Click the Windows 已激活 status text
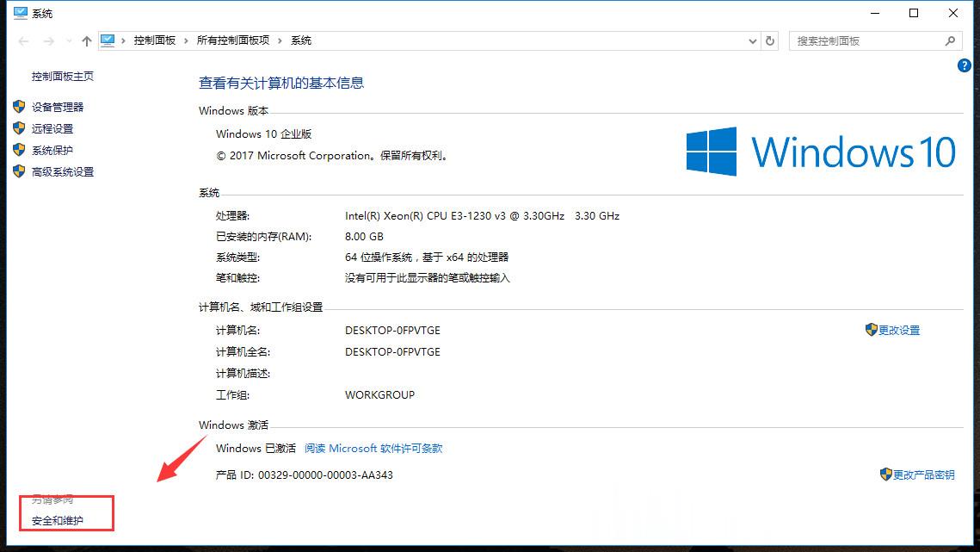980x552 pixels. pos(256,449)
